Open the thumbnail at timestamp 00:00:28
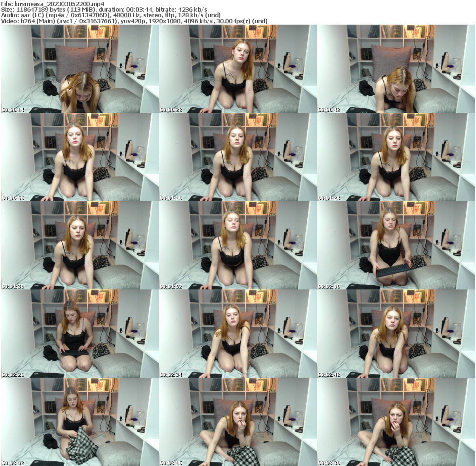Screen dimensions: 476x466 point(238,69)
